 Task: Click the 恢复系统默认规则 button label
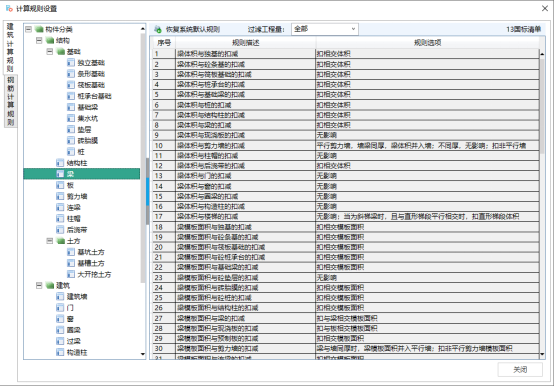pyautogui.click(x=193, y=29)
